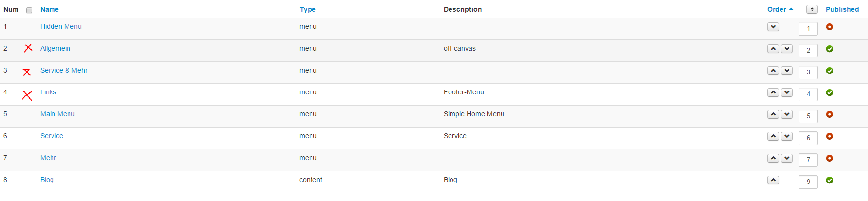Save order using the header order button

click(x=812, y=9)
